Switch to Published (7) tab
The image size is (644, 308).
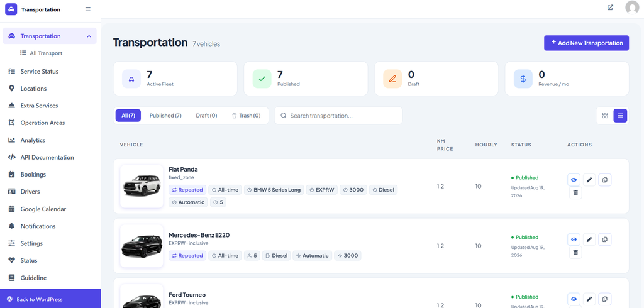[x=165, y=116]
